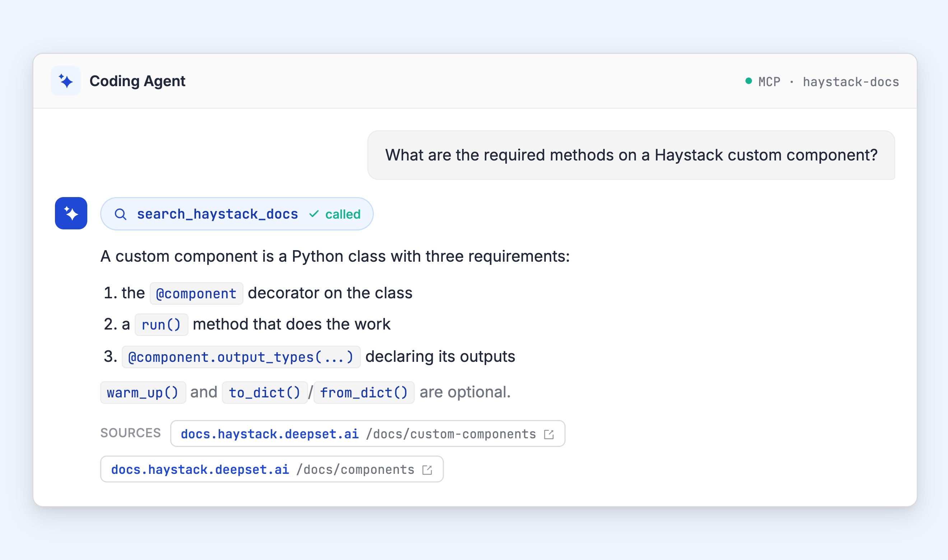Click the Coding Agent title
This screenshot has width=948, height=560.
138,81
